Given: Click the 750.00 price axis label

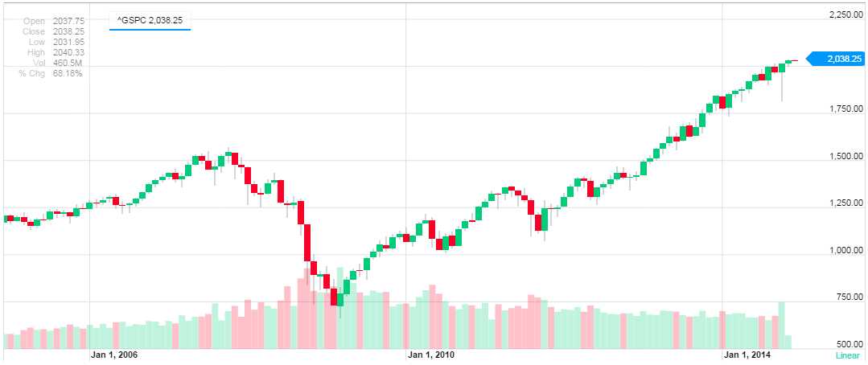Looking at the screenshot, I should coord(849,297).
